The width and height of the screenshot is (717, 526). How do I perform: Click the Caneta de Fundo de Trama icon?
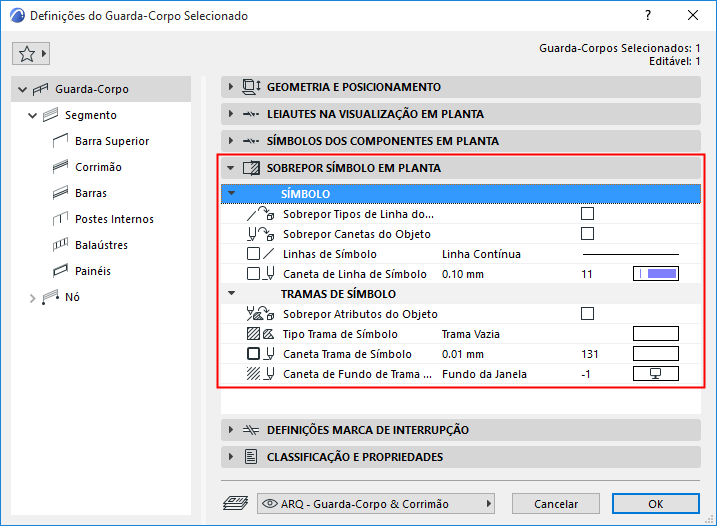260,374
